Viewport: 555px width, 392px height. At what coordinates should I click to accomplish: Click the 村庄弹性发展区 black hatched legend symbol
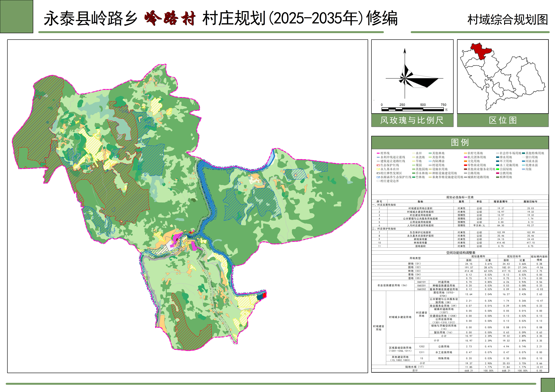point(378,173)
